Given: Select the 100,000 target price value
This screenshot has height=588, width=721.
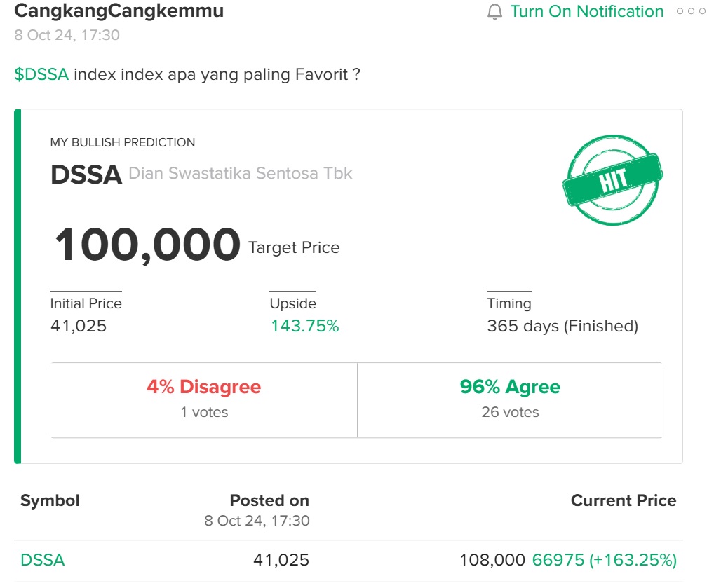Looking at the screenshot, I should [x=147, y=245].
